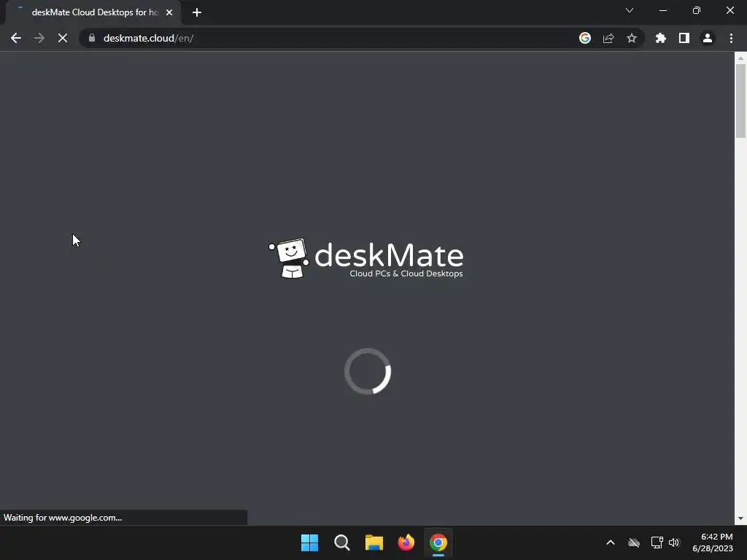Screen dimensions: 747x560
Task: Open the network tray icon
Action: pos(657,542)
